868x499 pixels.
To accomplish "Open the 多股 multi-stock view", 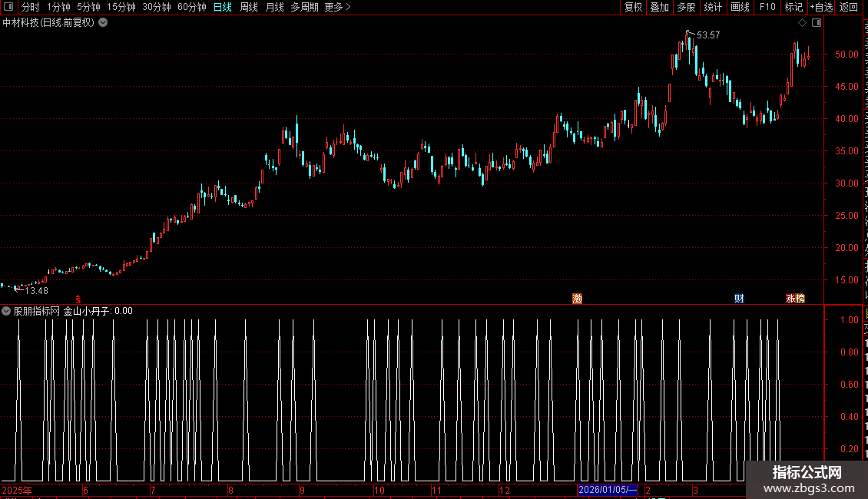I will point(686,7).
